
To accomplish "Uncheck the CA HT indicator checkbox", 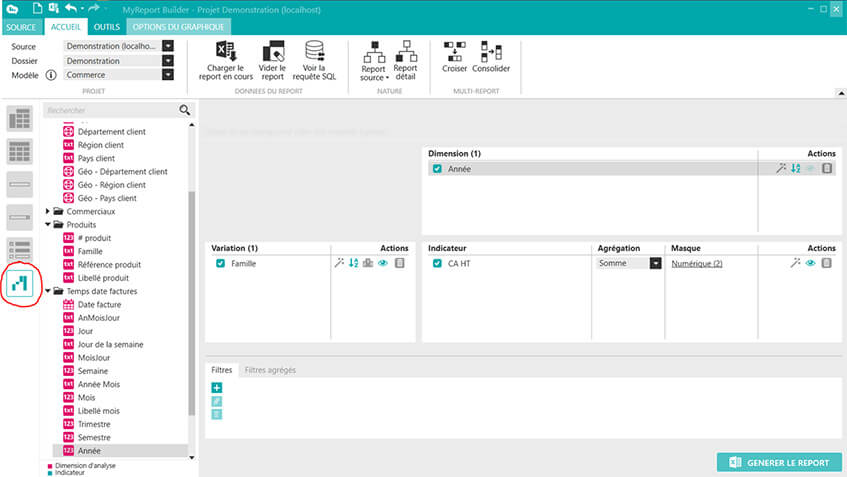I will click(437, 263).
